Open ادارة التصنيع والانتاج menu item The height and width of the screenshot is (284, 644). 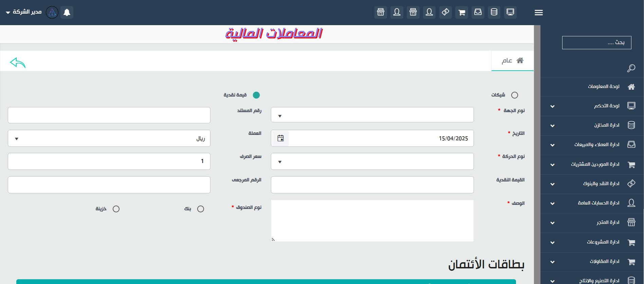tap(592, 279)
